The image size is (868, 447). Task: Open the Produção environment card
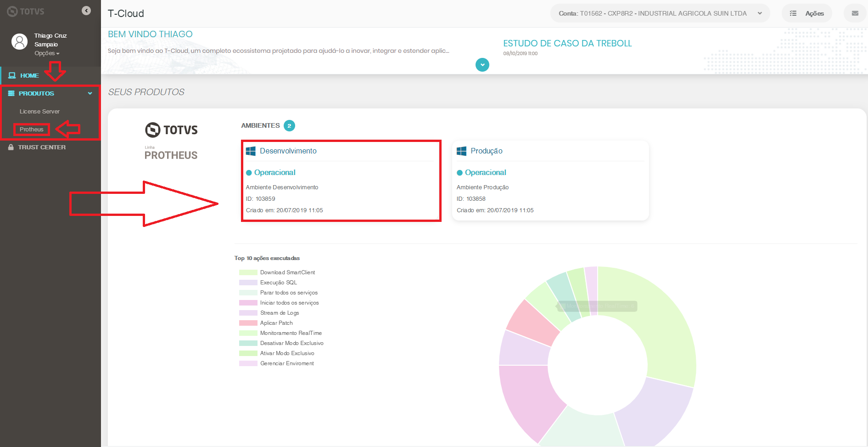click(x=550, y=181)
